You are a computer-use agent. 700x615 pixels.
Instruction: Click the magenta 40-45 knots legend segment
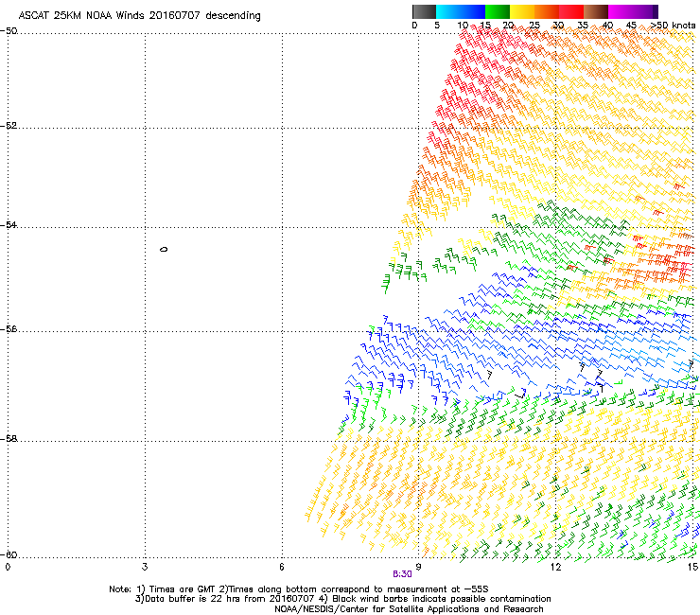coord(621,11)
